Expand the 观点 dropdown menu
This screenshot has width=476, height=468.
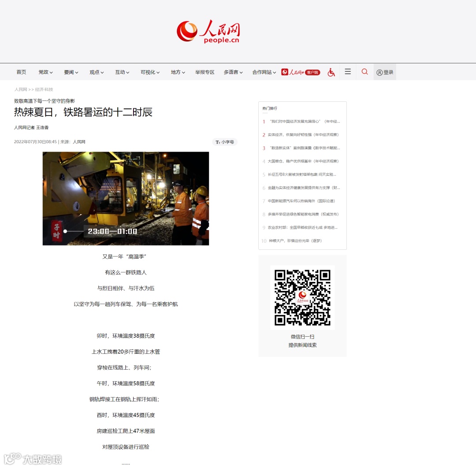point(97,72)
